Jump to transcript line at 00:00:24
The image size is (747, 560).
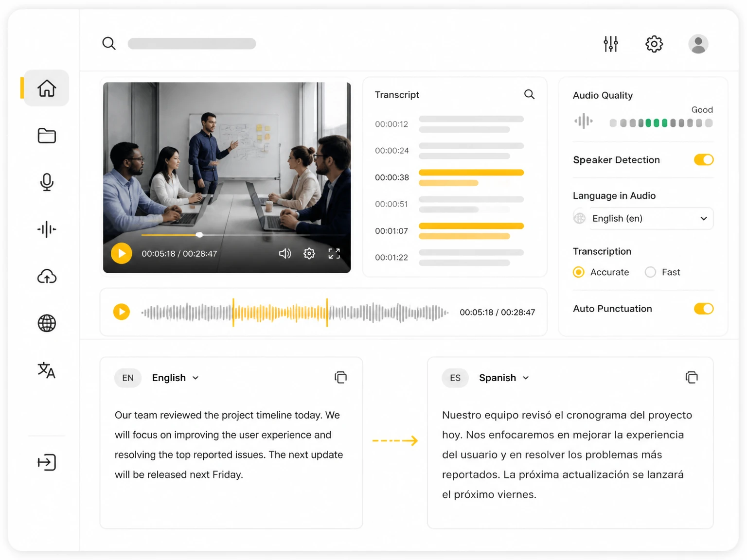coord(449,151)
